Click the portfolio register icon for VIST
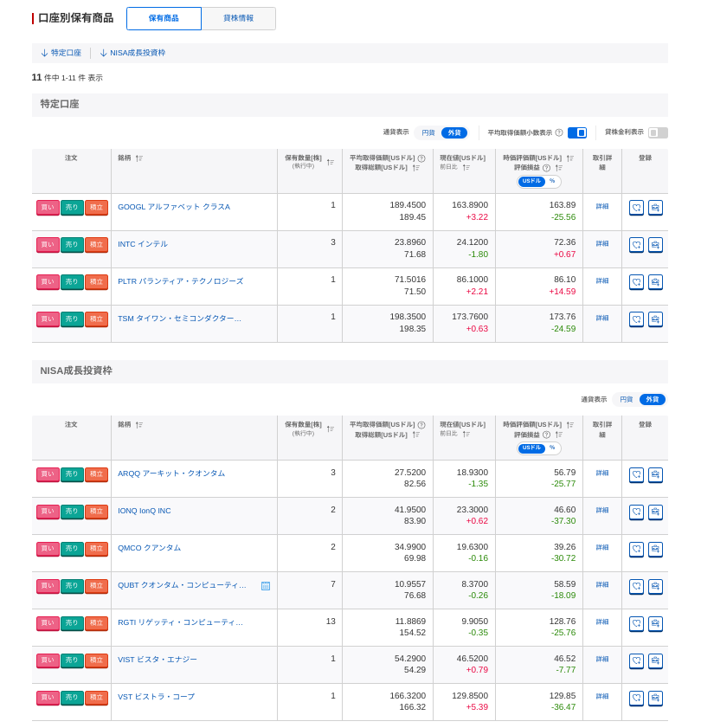701x728 pixels. coord(655,660)
